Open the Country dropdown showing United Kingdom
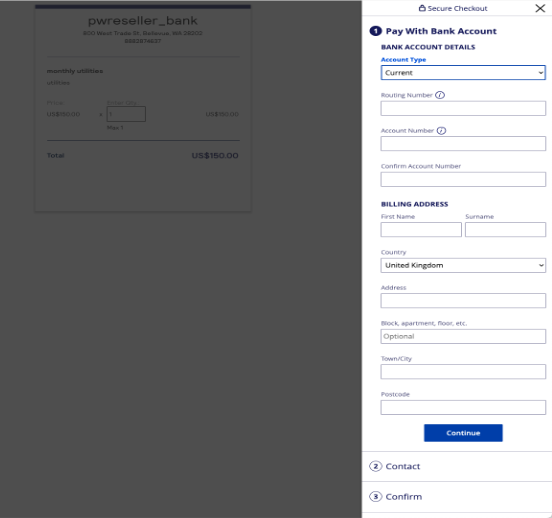The image size is (552, 518). (463, 265)
